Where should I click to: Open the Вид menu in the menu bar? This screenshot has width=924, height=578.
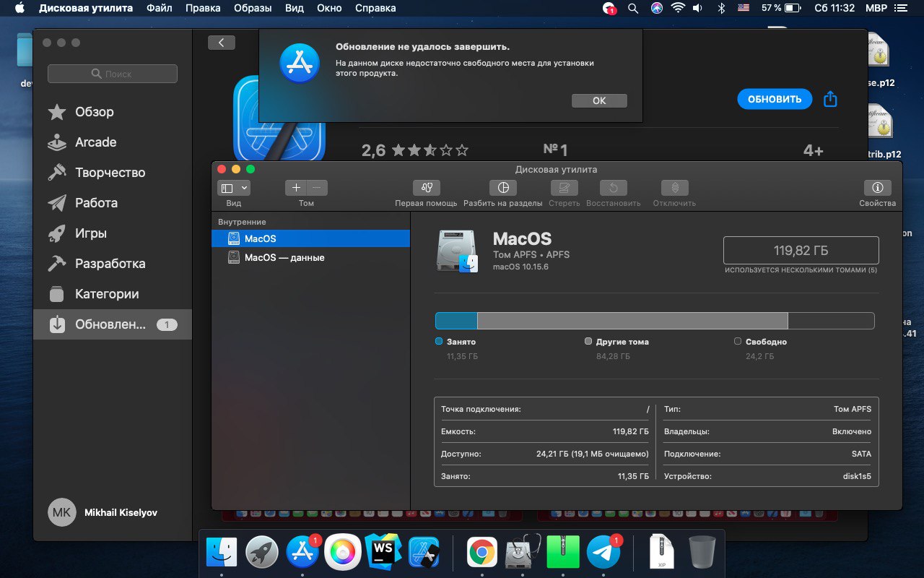(295, 8)
